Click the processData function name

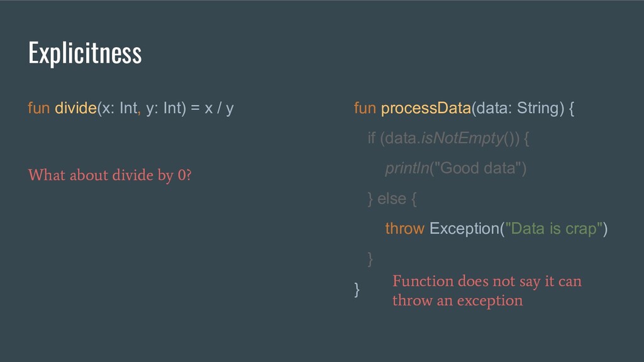426,108
